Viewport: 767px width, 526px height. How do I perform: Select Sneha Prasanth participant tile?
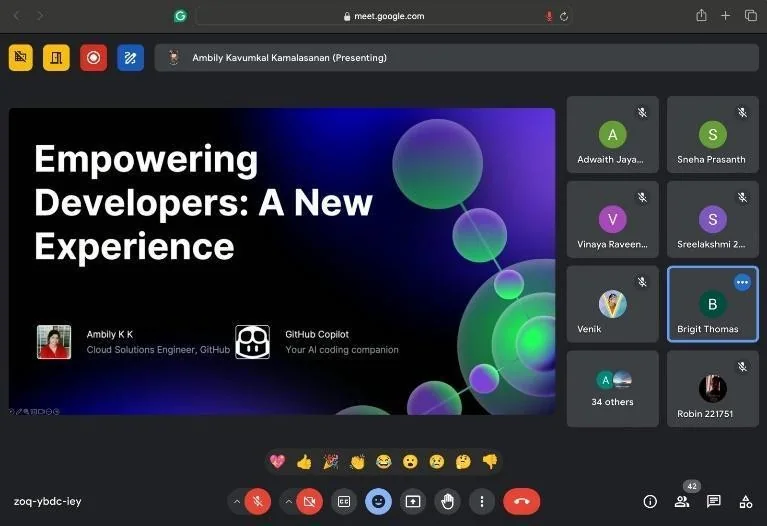point(713,135)
